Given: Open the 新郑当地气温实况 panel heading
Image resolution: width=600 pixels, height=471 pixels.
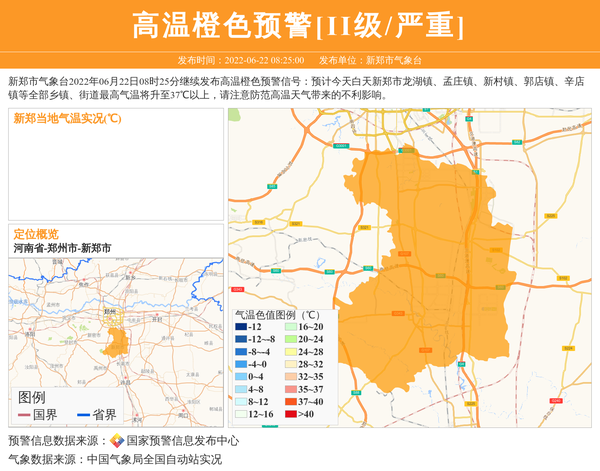Looking at the screenshot, I should (x=67, y=118).
